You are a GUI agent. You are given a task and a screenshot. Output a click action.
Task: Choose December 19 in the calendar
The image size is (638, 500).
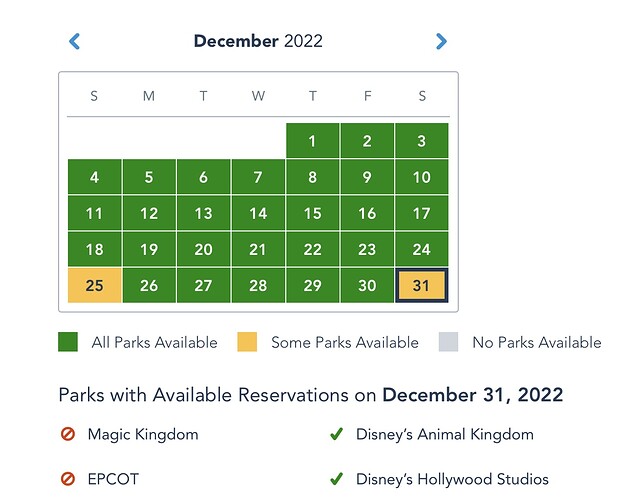[x=149, y=249]
